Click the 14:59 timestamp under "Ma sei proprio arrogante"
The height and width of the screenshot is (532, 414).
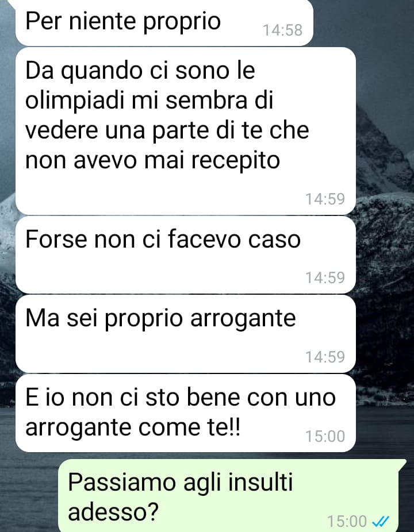tap(325, 357)
